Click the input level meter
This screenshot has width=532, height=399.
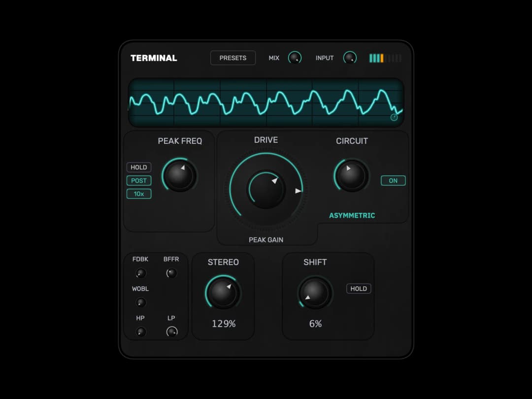(385, 58)
